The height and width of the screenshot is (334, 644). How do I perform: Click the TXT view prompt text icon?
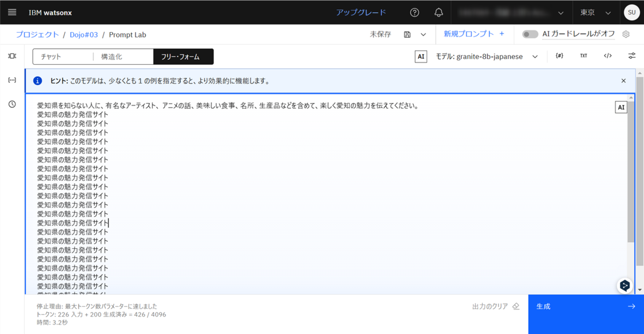click(x=583, y=56)
